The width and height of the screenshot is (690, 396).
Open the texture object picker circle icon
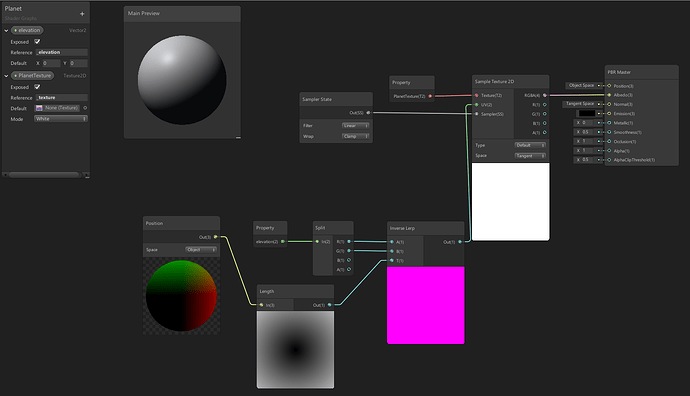85,108
